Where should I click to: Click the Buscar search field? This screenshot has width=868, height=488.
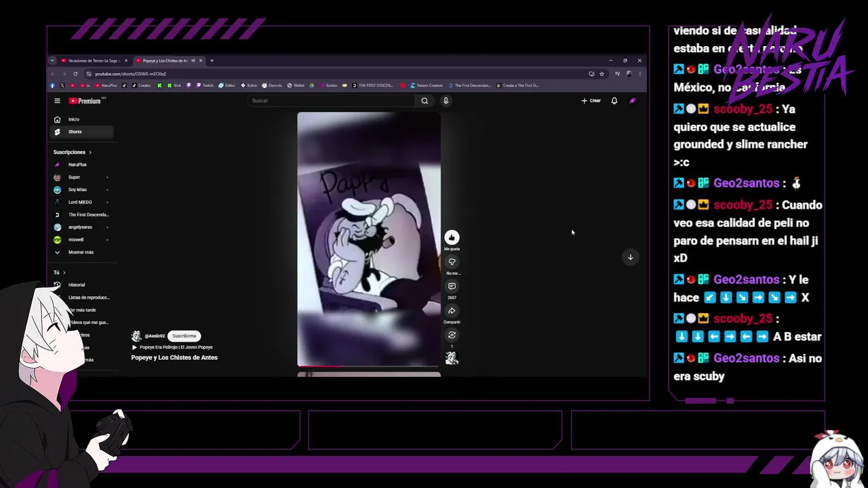point(332,101)
